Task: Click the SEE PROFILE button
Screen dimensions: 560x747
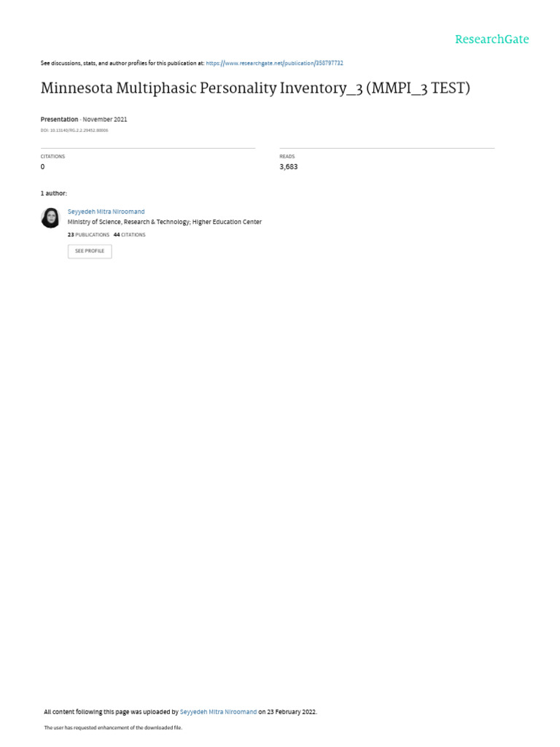Action: (90, 251)
